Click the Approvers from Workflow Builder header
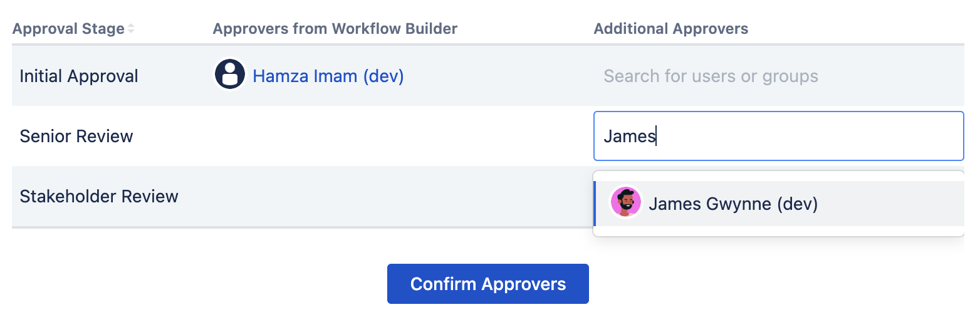Image resolution: width=980 pixels, height=312 pixels. pyautogui.click(x=335, y=29)
